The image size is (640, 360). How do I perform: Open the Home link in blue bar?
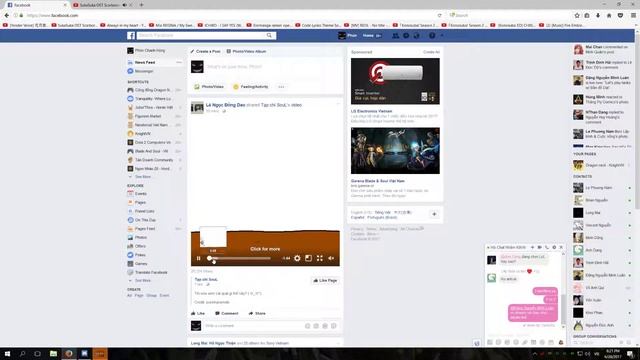coord(368,36)
